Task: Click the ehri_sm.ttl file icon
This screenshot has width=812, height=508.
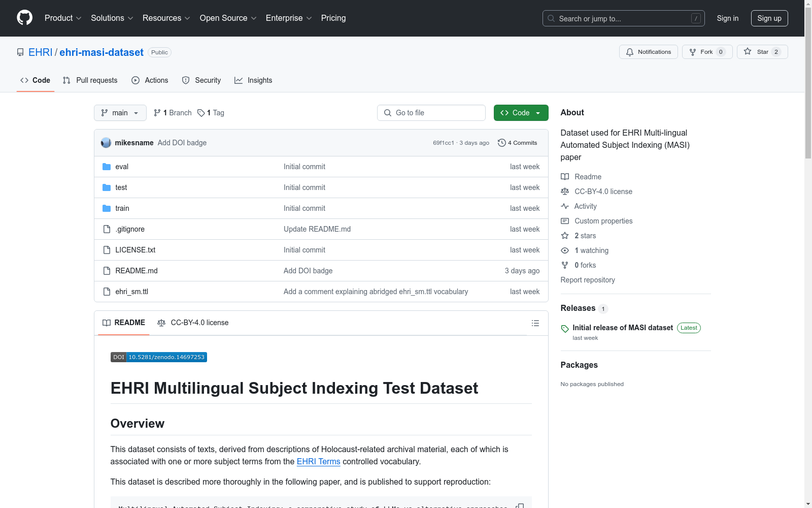Action: tap(107, 292)
